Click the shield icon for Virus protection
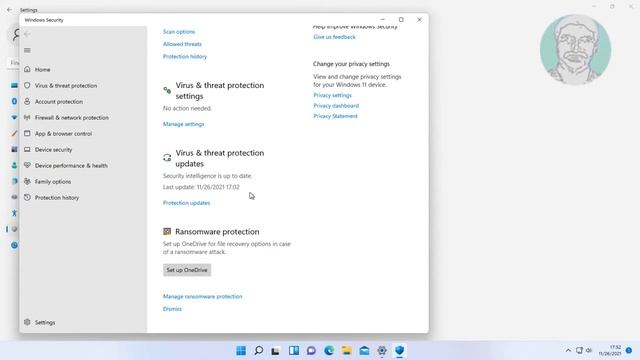Screen dimensions: 640x360 coord(27,85)
